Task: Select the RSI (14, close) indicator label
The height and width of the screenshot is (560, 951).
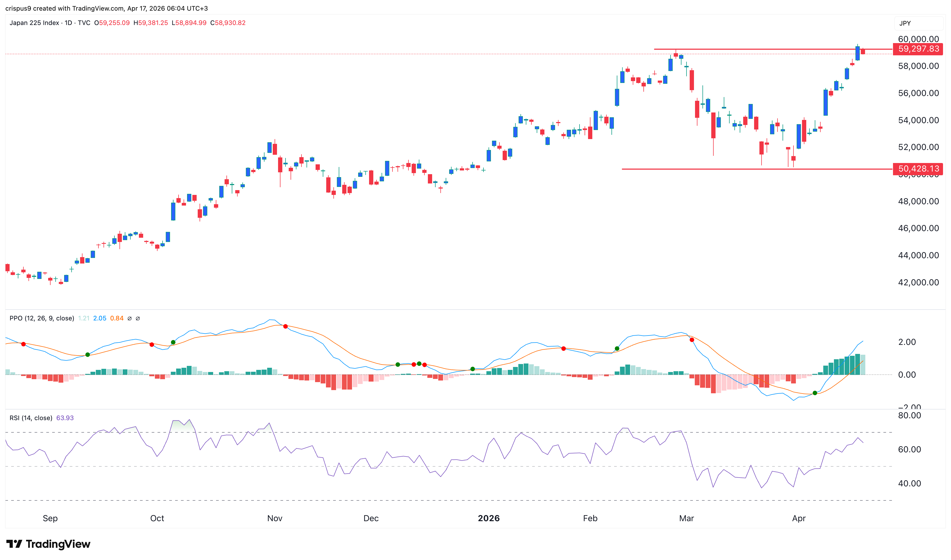Action: pyautogui.click(x=31, y=418)
